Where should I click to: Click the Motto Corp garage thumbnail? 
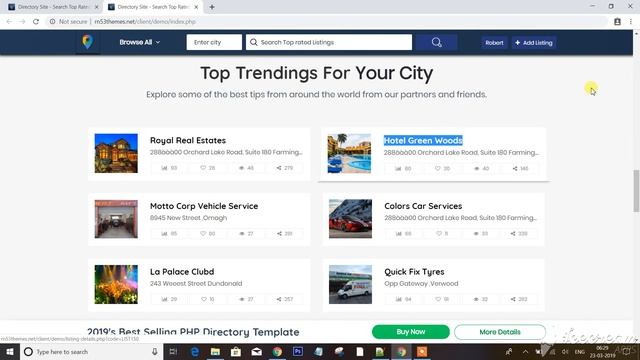(116, 219)
